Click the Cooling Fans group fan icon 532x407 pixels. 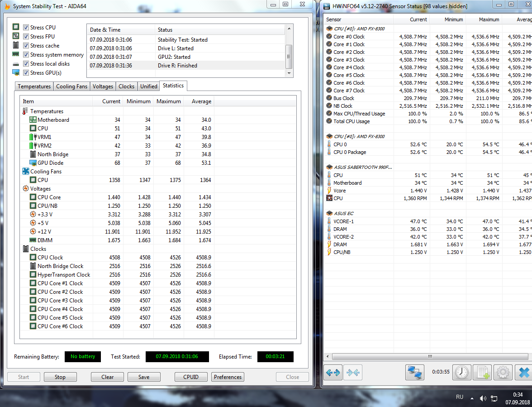(x=26, y=171)
